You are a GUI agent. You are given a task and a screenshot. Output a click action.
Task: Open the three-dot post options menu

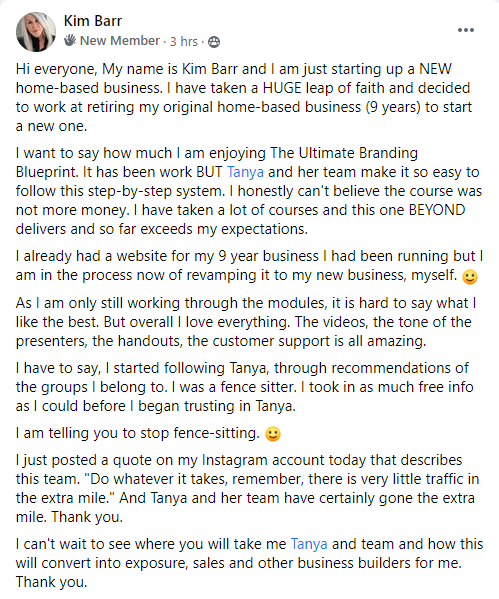[x=466, y=30]
